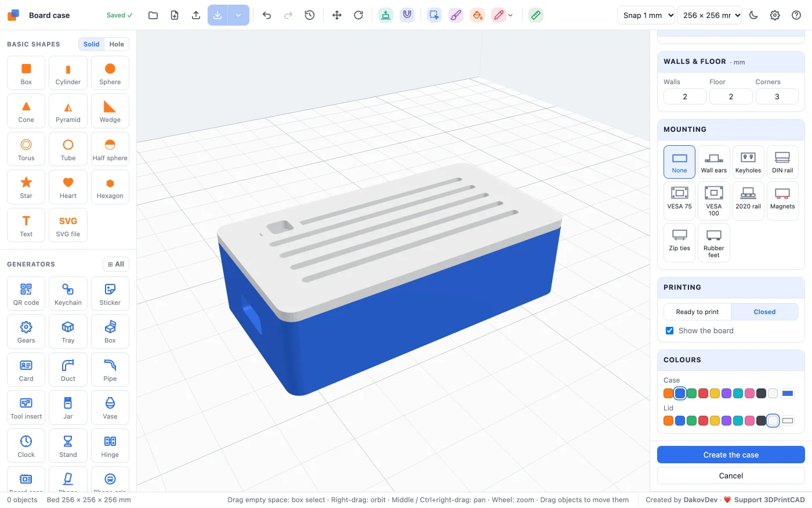Add a Half sphere shape
The width and height of the screenshot is (812, 508).
(x=110, y=149)
